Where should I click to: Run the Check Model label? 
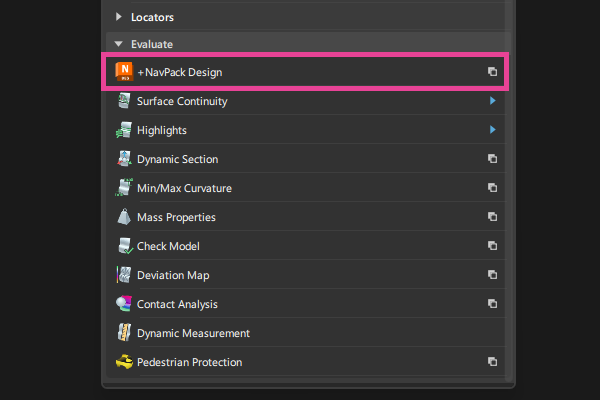click(x=168, y=246)
